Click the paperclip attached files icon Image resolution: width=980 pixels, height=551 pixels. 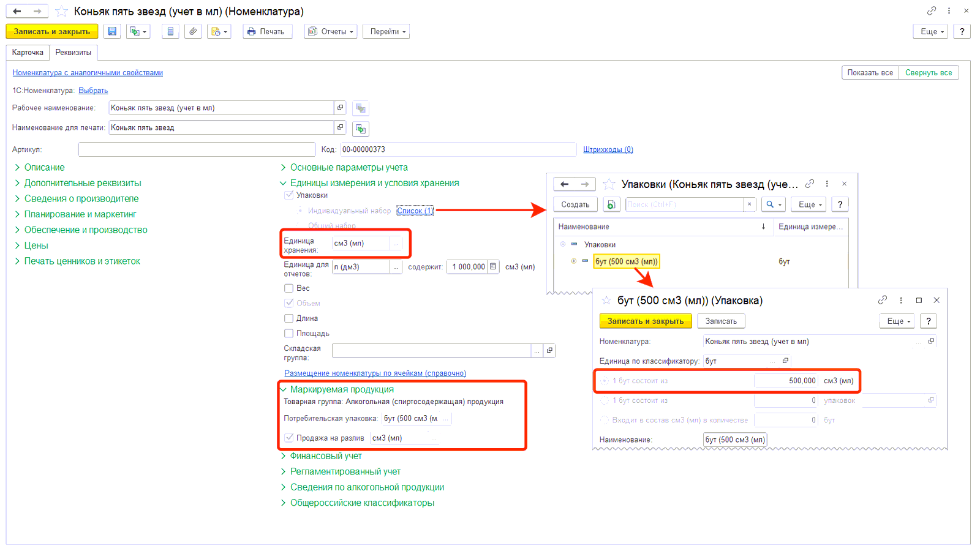[x=193, y=31]
